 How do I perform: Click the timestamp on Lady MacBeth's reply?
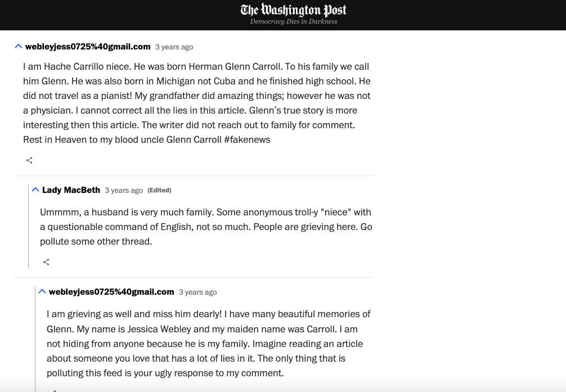(124, 191)
